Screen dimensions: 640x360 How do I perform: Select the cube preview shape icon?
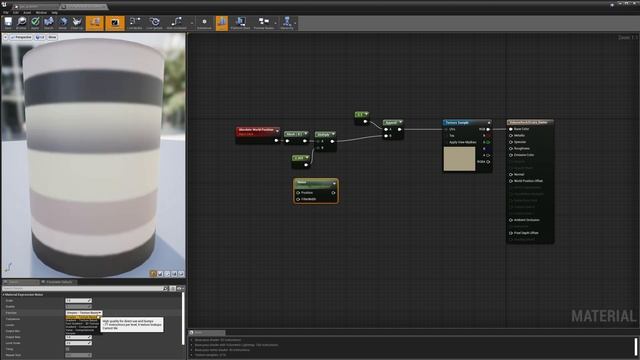click(x=174, y=274)
